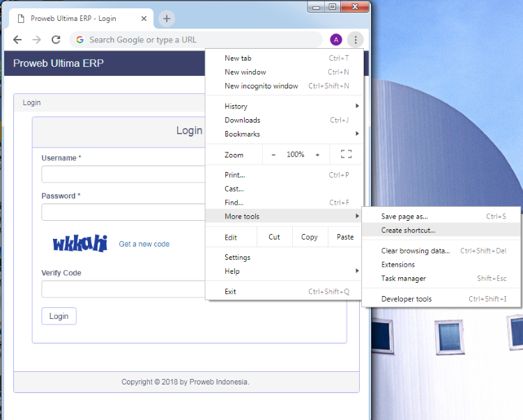Image resolution: width=523 pixels, height=420 pixels.
Task: Launch Task manager from submenu
Action: click(x=441, y=279)
